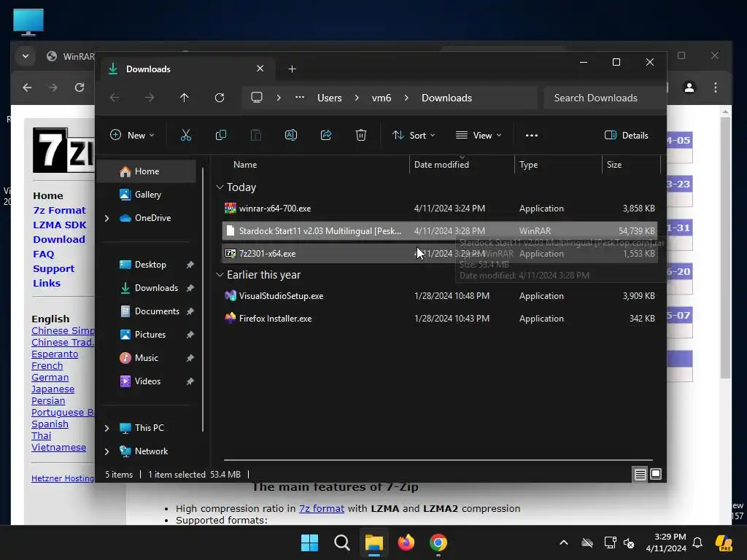Open taskbar Search magnifier
Viewport: 747px width, 560px height.
coord(342,542)
